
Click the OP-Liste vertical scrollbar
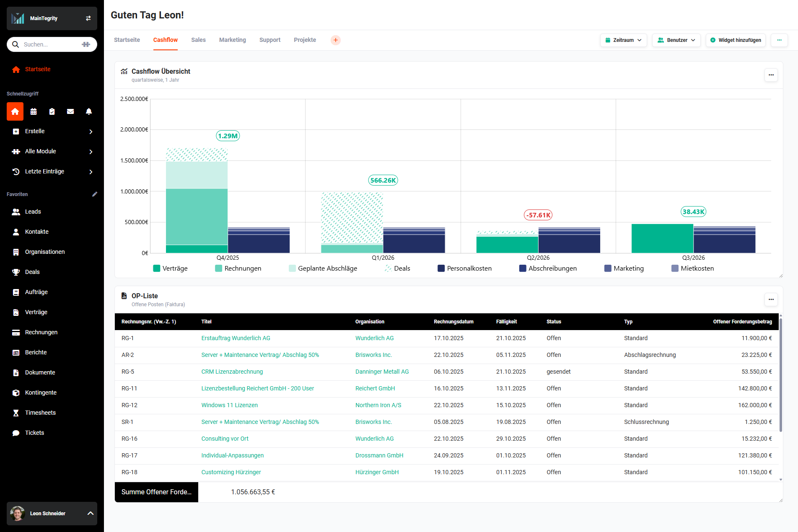[x=780, y=375]
